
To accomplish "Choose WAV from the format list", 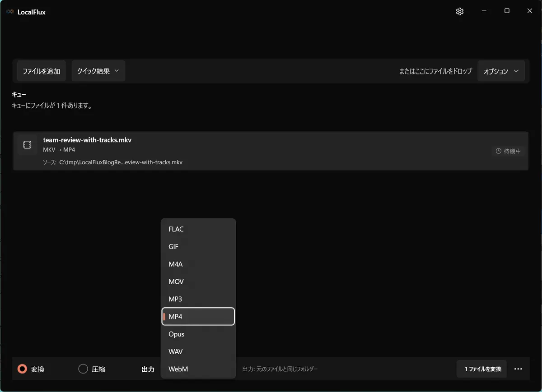I will [198, 351].
